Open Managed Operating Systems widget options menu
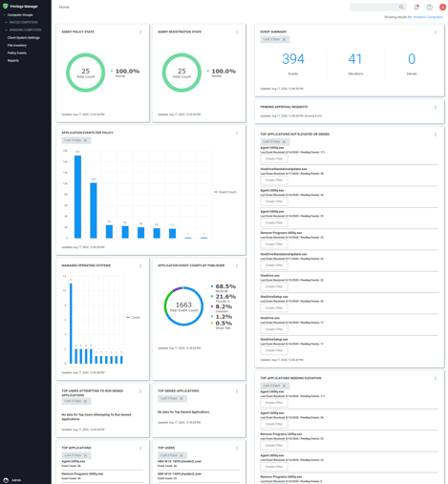448x484 pixels. (x=140, y=265)
